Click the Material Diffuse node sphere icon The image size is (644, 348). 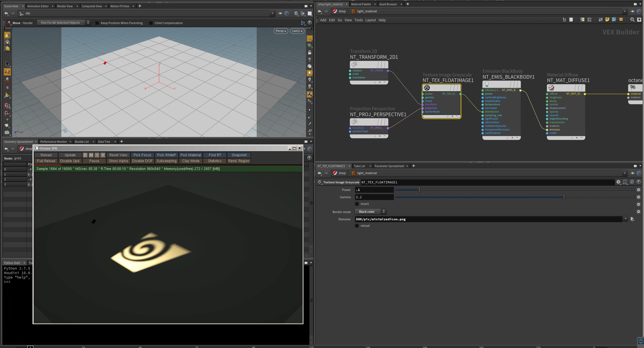pyautogui.click(x=551, y=88)
